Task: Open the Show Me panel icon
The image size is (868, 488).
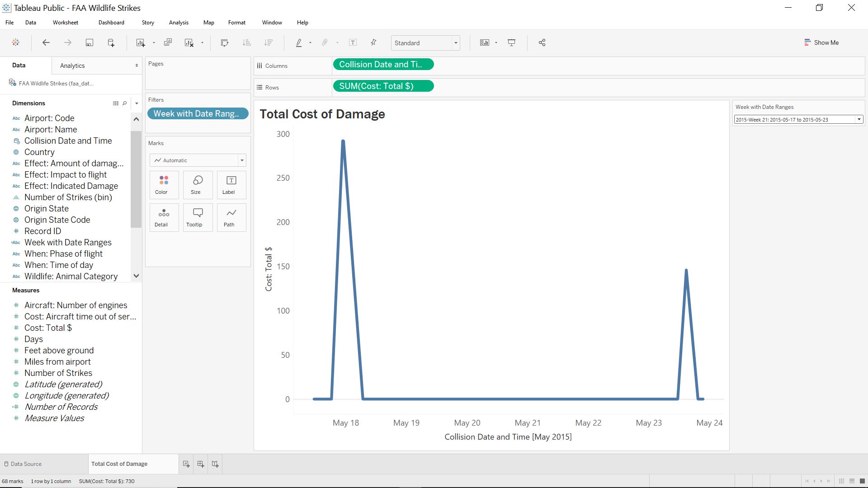Action: point(807,42)
